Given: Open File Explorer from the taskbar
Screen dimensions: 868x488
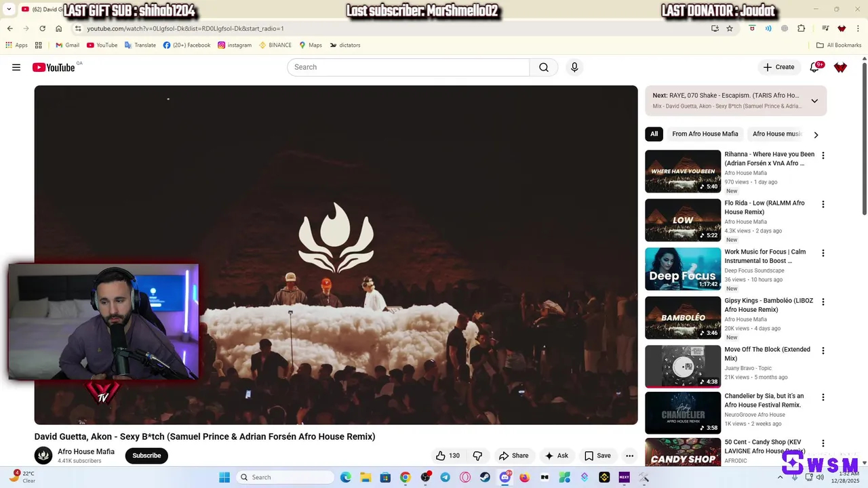Looking at the screenshot, I should tap(366, 477).
